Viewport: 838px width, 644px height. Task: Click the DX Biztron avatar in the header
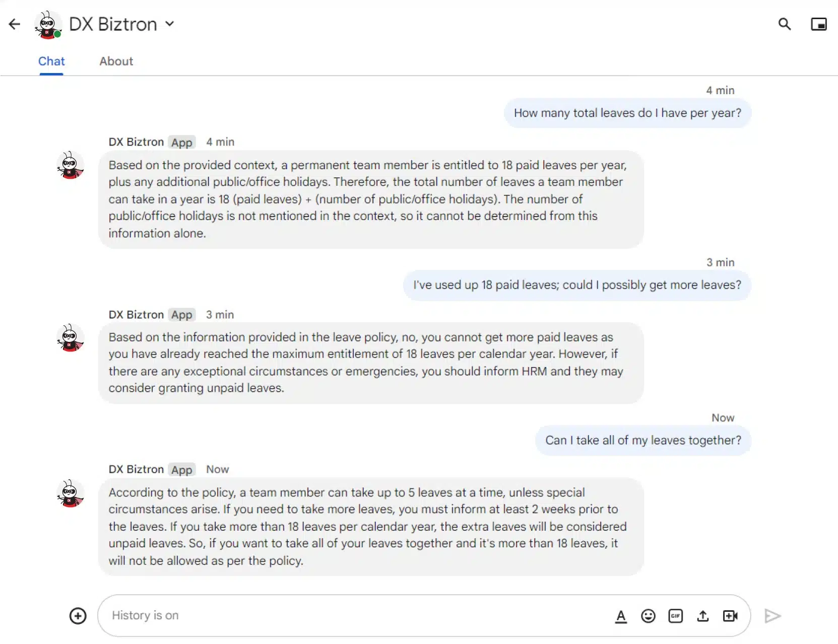(48, 24)
